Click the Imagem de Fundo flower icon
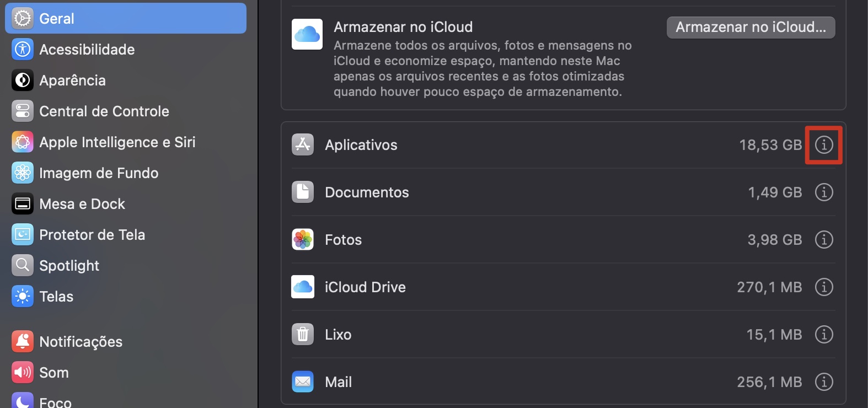Viewport: 868px width, 408px height. pyautogui.click(x=23, y=173)
